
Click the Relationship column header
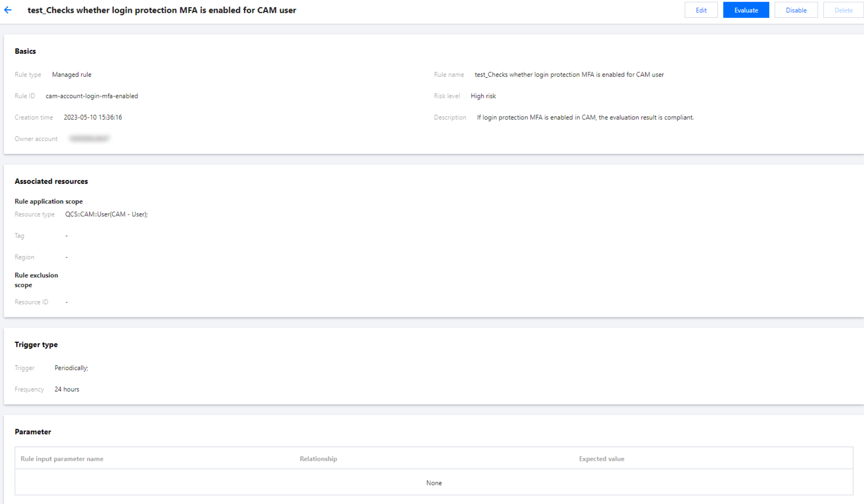point(318,459)
